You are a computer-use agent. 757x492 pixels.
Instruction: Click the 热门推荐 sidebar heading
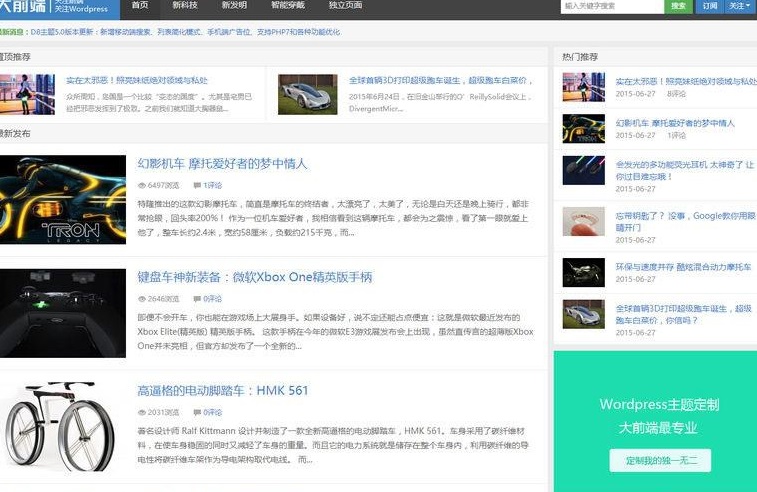(580, 57)
